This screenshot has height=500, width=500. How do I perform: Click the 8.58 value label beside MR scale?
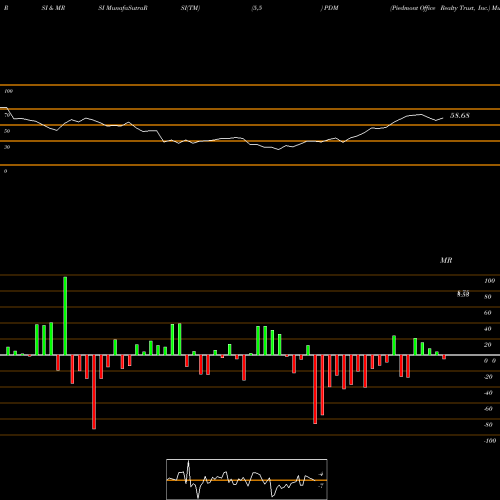click(463, 294)
